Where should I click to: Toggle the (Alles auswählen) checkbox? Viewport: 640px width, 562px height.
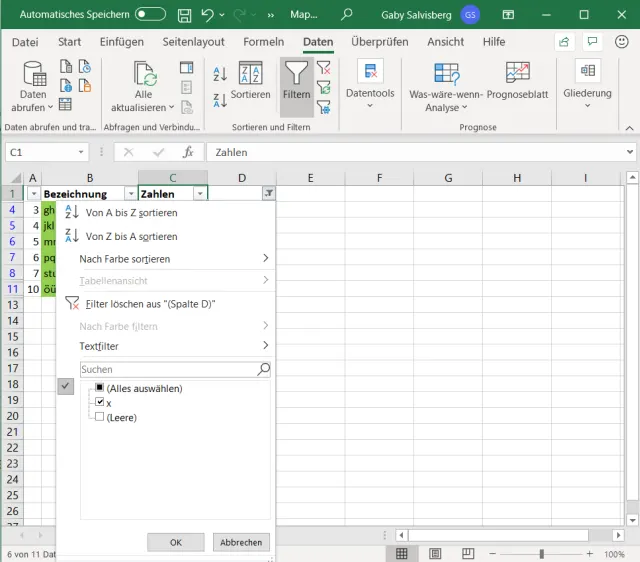100,388
